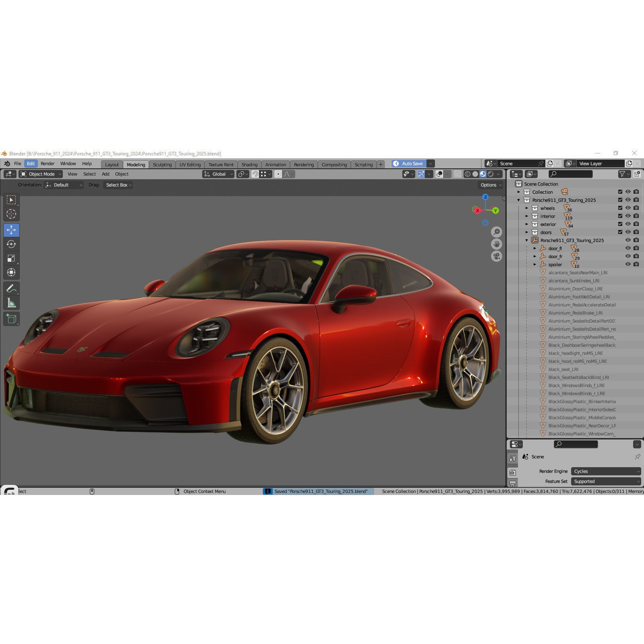Open the Render Engine Cycles dropdown

click(x=606, y=471)
